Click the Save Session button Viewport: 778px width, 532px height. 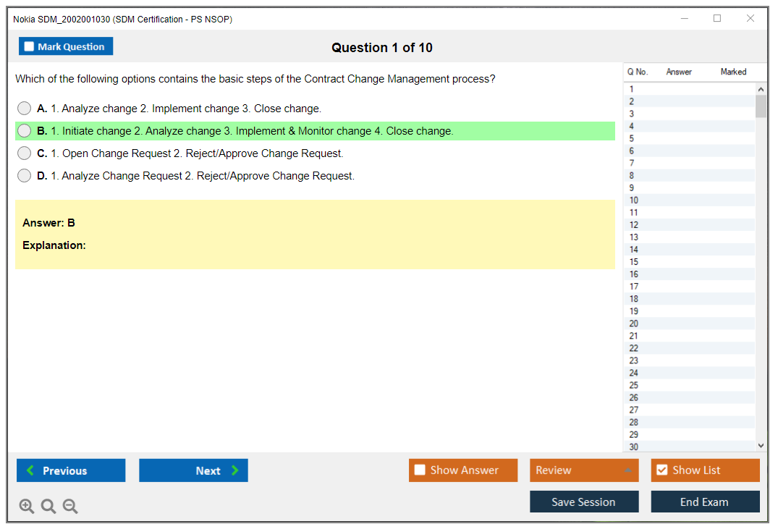(583, 502)
